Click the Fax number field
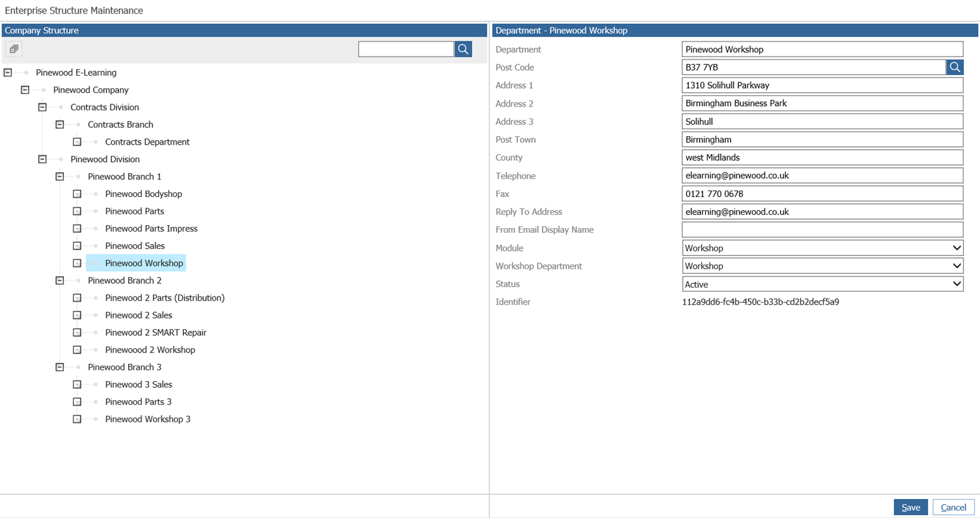 (x=822, y=194)
